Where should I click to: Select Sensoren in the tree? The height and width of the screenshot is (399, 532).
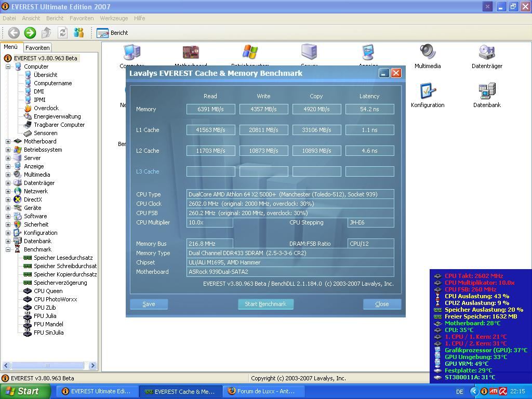click(x=46, y=133)
